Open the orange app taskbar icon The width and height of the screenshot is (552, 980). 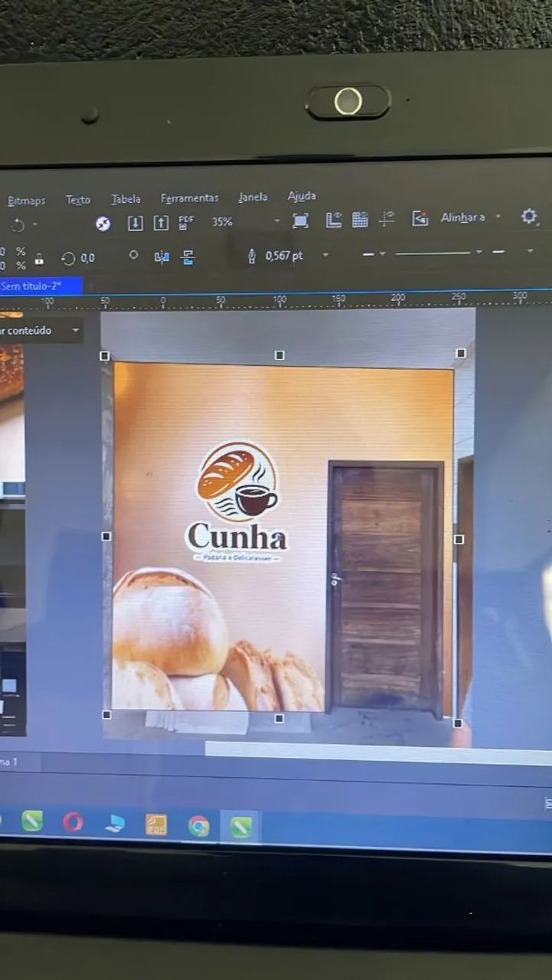click(156, 825)
